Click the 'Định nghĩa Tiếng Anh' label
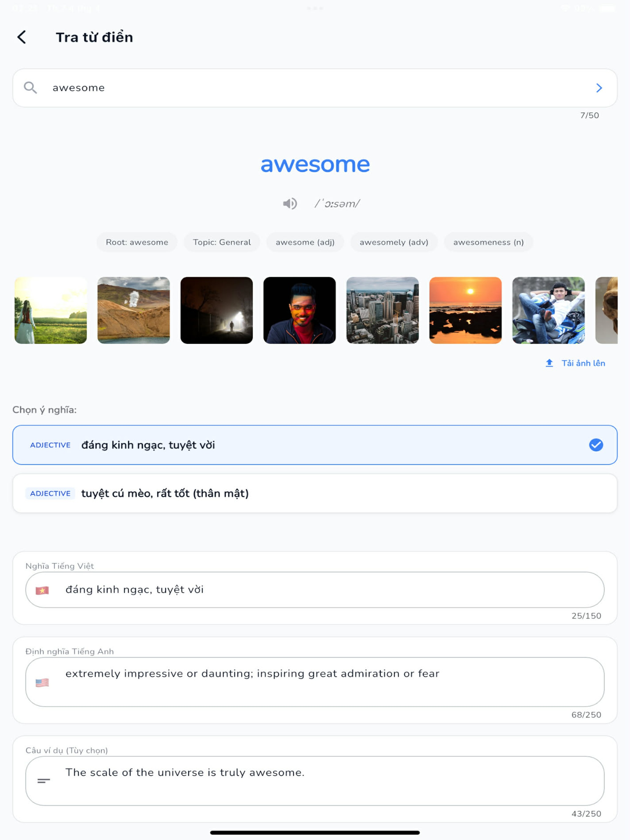This screenshot has width=630, height=840. tap(70, 652)
